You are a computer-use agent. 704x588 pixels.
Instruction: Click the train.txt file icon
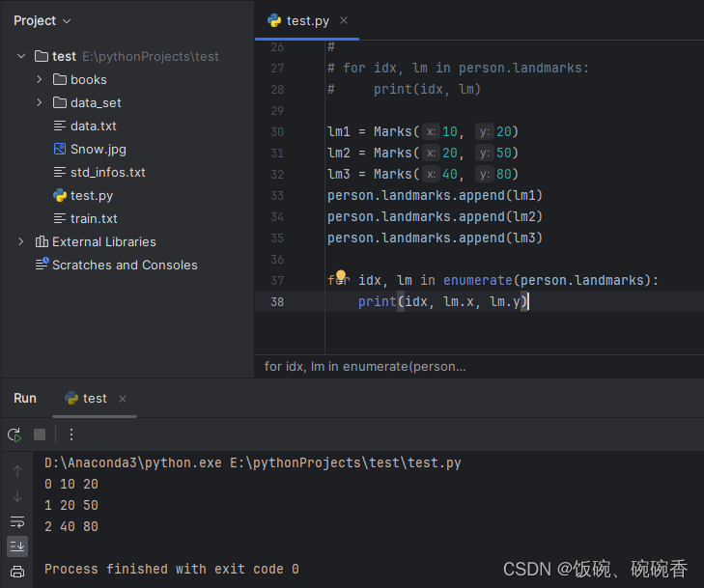59,218
